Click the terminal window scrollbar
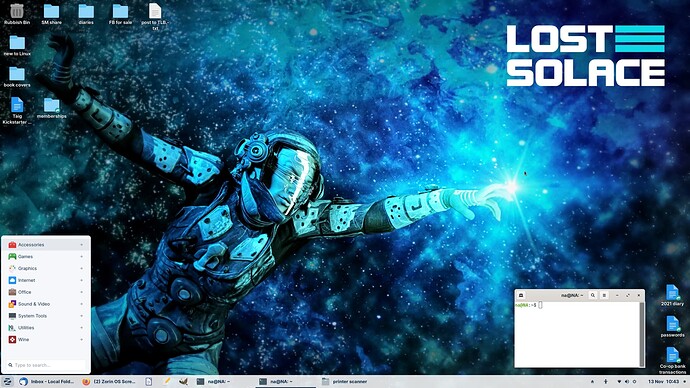Viewport: 690px width, 388px height. [642, 333]
